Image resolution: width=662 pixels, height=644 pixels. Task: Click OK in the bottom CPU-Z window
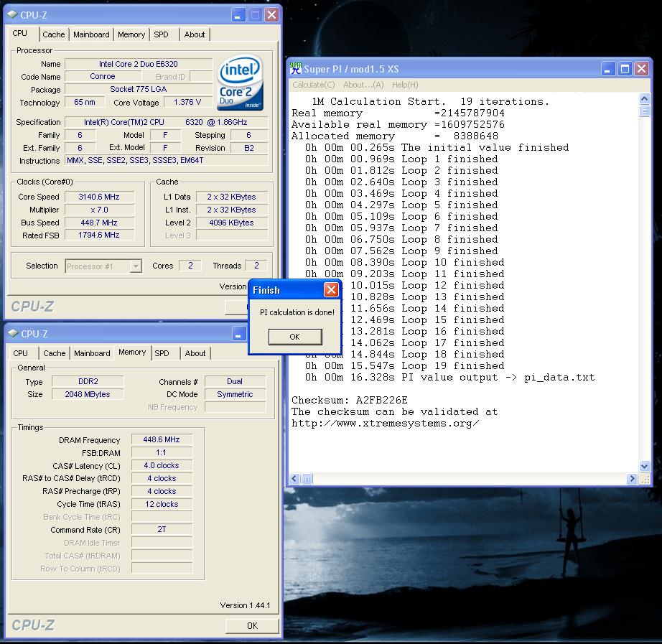coord(252,626)
